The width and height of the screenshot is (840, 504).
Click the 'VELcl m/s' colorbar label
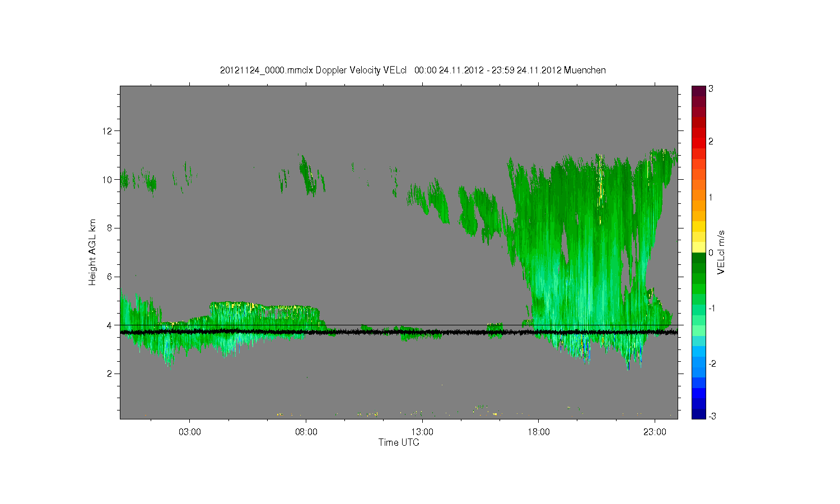[721, 252]
